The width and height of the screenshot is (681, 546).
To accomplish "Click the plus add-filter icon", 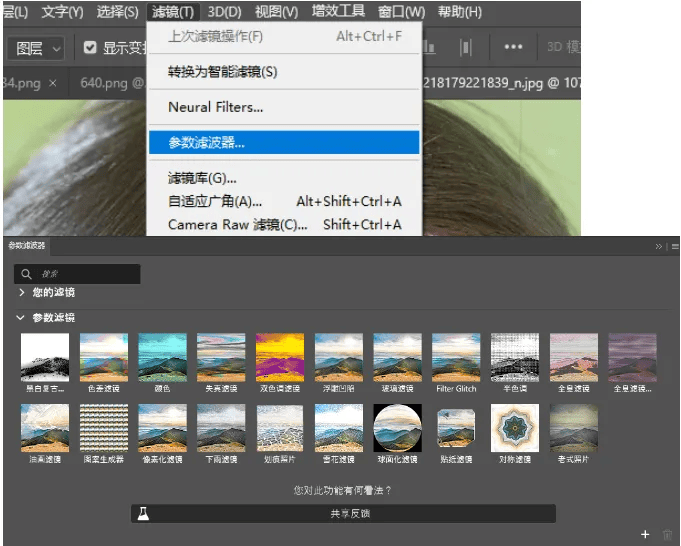I will pos(645,534).
